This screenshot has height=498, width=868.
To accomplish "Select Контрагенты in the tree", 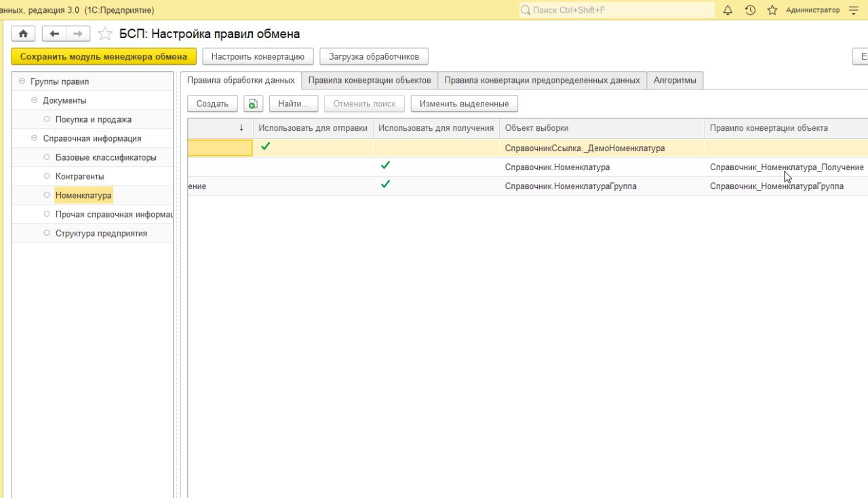I will [x=79, y=176].
